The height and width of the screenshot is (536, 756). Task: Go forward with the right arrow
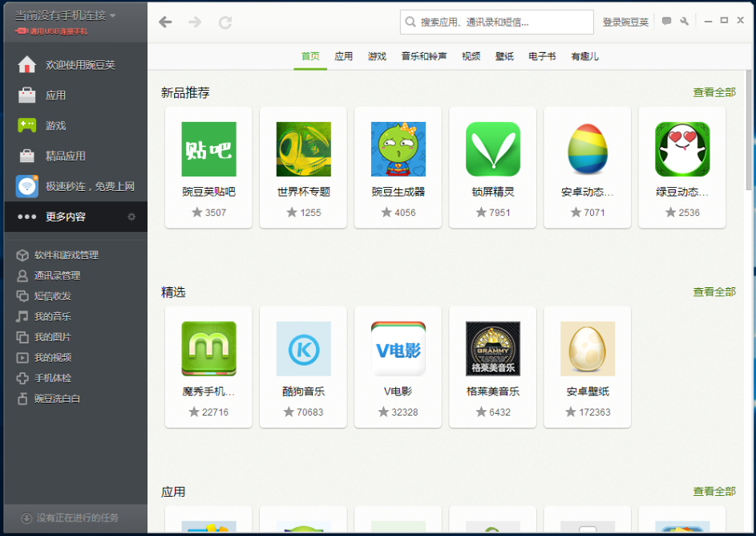(x=195, y=22)
